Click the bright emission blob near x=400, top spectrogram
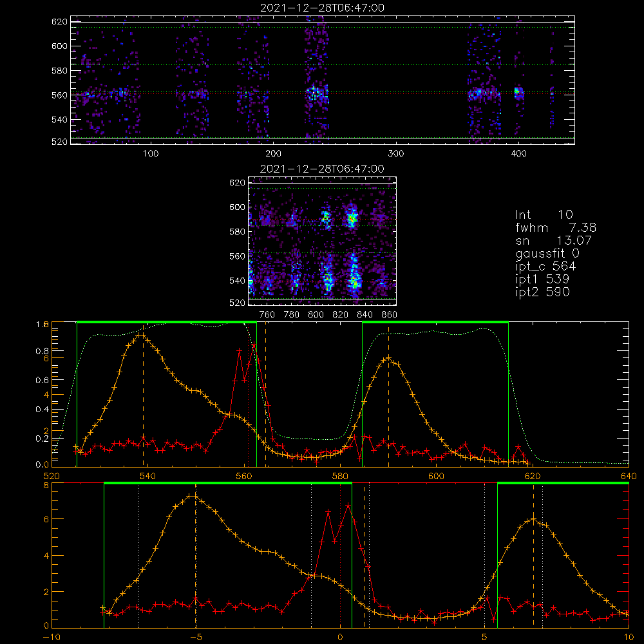The height and width of the screenshot is (644, 644). tap(518, 92)
